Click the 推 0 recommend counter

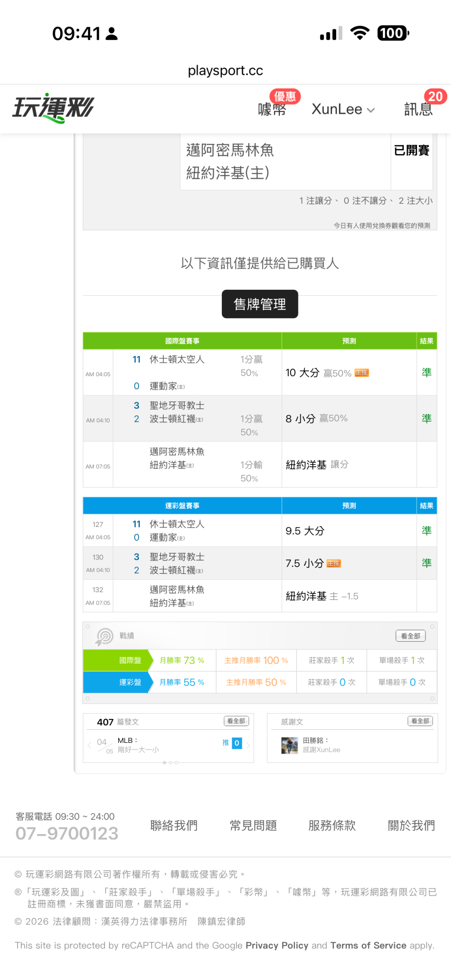coord(232,743)
